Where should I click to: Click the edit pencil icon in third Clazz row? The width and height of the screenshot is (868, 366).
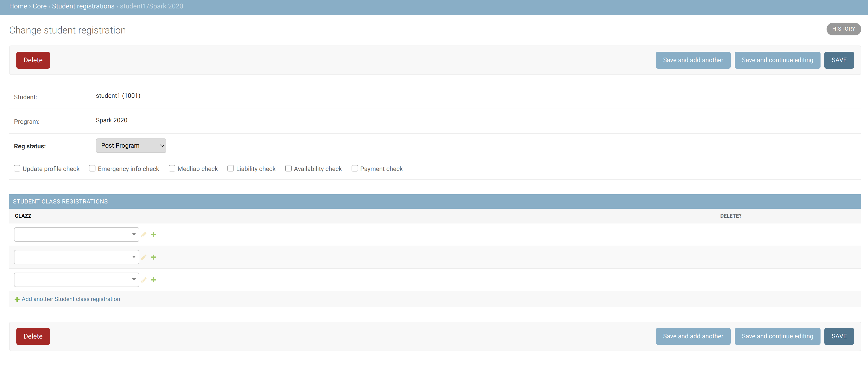[144, 280]
